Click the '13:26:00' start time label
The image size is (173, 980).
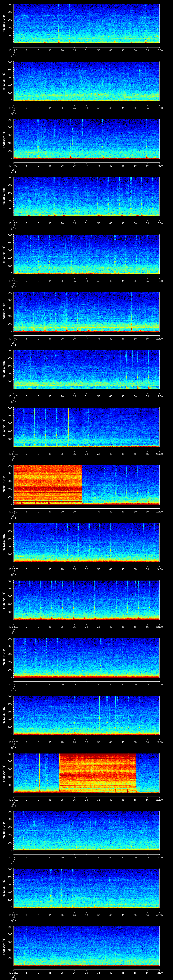(x=14, y=742)
